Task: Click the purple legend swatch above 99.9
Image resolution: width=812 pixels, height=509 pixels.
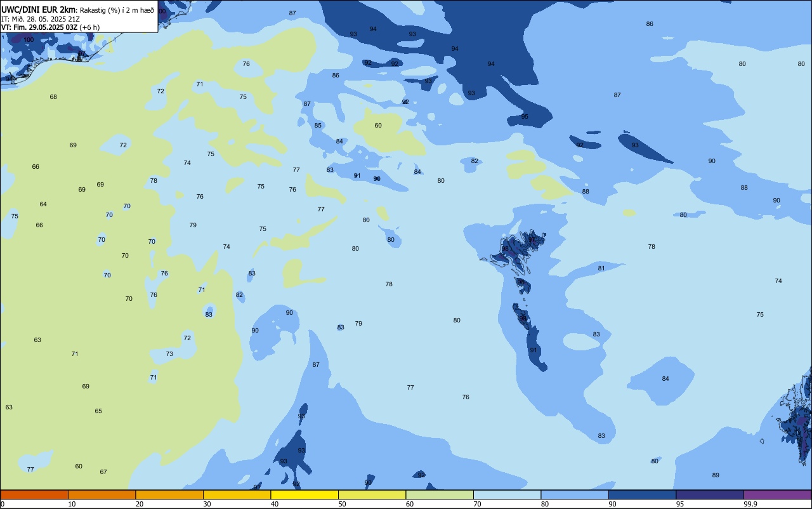Action: point(777,494)
